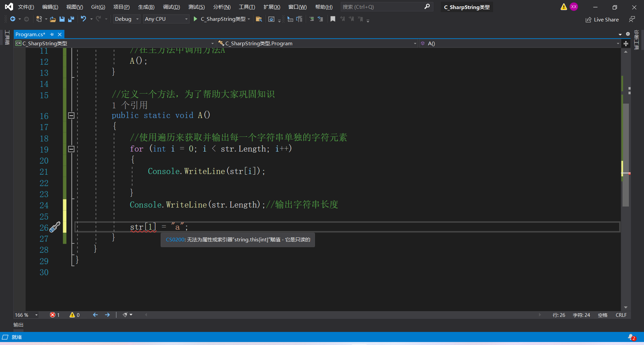Open the 文件(F) menu
The height and width of the screenshot is (345, 644).
click(x=26, y=7)
